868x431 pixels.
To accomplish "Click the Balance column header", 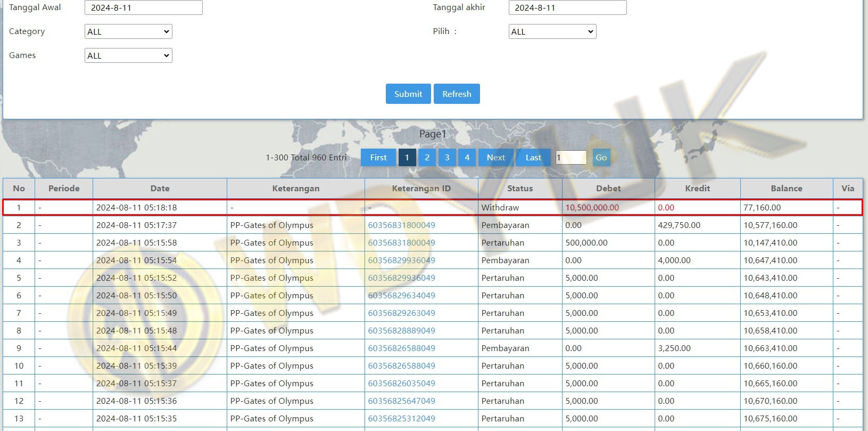I will 787,188.
